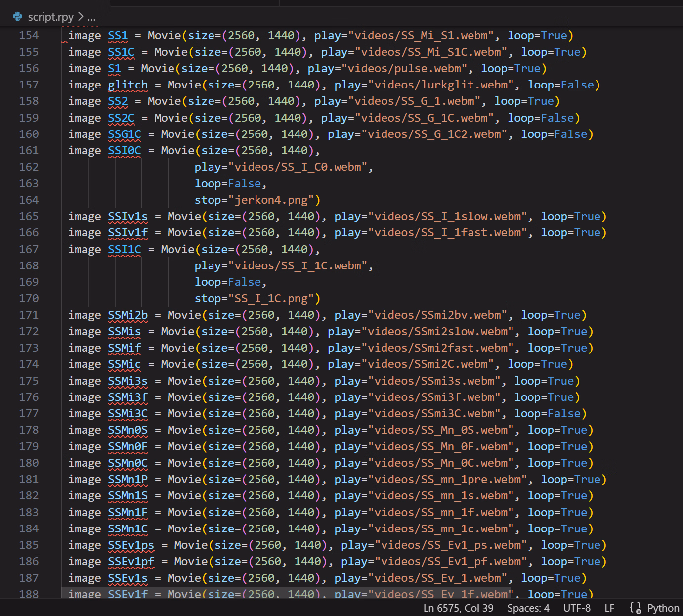Viewport: 683px width, 616px height.
Task: Click "videos/pulse.webm" string on line 156
Action: 387,68
